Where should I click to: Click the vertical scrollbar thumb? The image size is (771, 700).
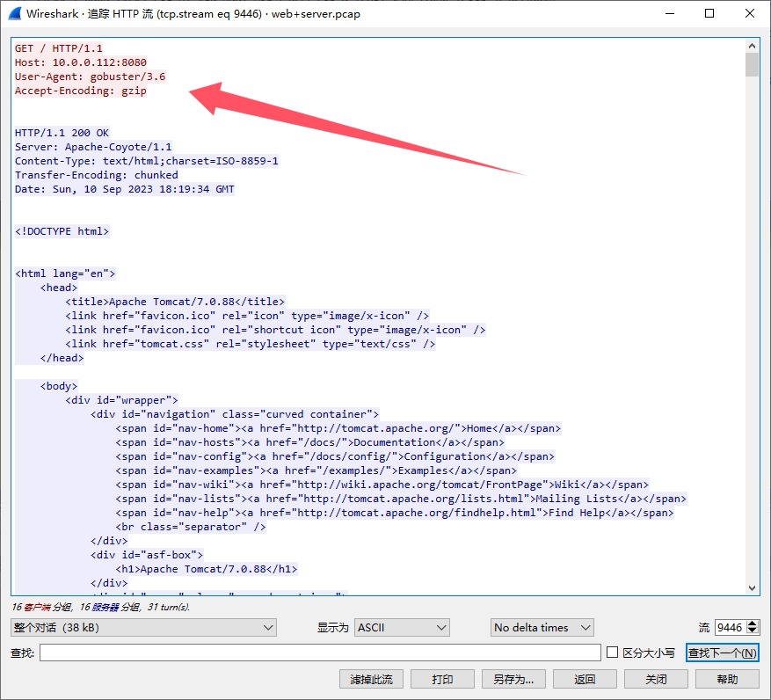click(x=752, y=66)
